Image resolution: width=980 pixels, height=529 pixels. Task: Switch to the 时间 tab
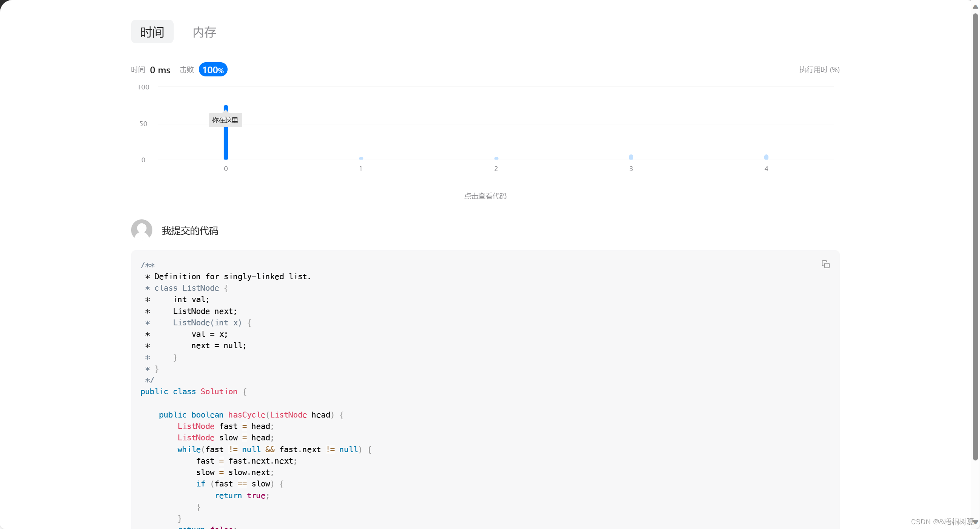152,32
